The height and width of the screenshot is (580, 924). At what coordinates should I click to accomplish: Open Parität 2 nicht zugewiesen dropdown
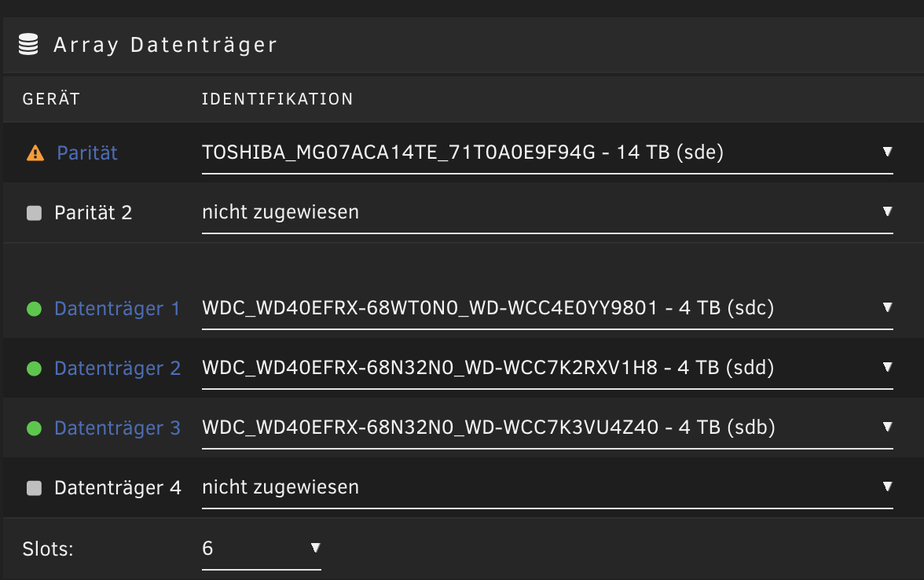tap(548, 213)
